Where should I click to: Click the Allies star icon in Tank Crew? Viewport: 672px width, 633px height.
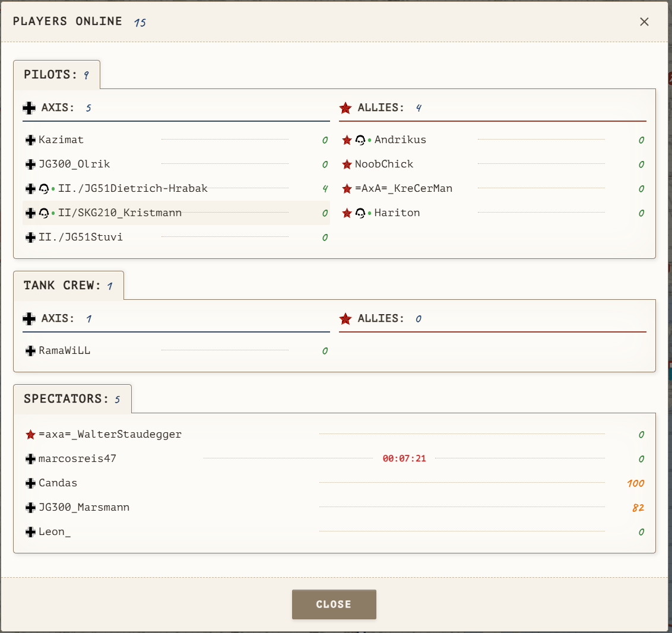point(345,319)
